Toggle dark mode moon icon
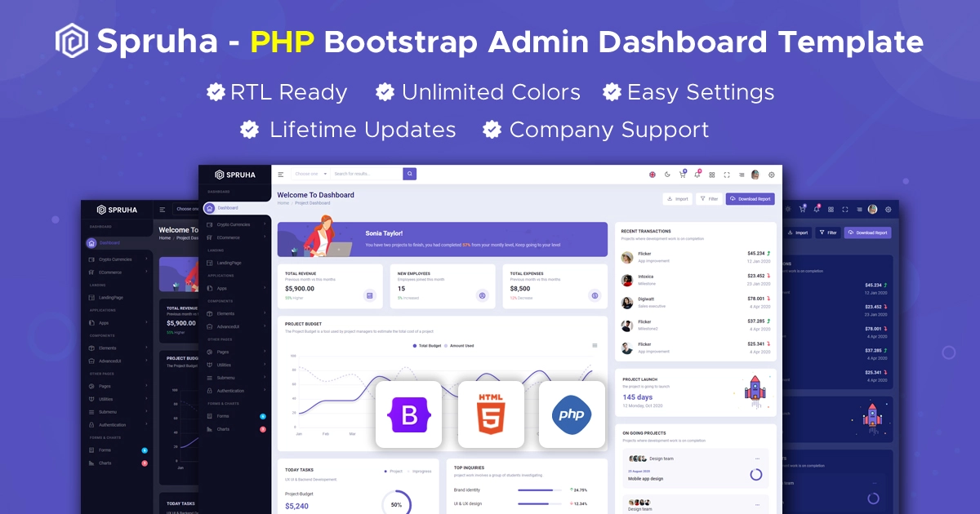 pyautogui.click(x=668, y=175)
